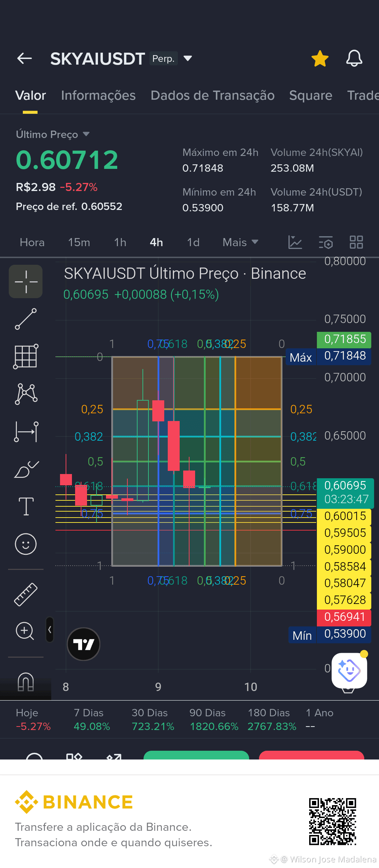379x868 pixels.
Task: Click the date 9 on time axis
Action: coord(158,687)
